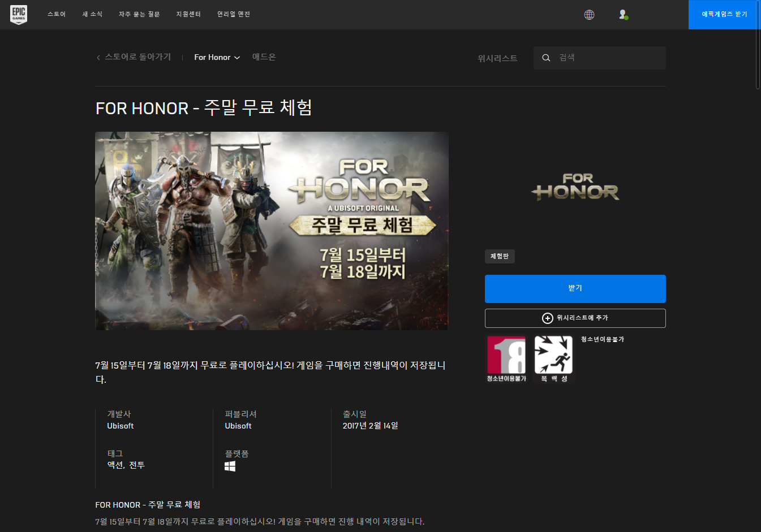Switch to the 애드온 tab
Image resolution: width=761 pixels, height=532 pixels.
click(264, 57)
